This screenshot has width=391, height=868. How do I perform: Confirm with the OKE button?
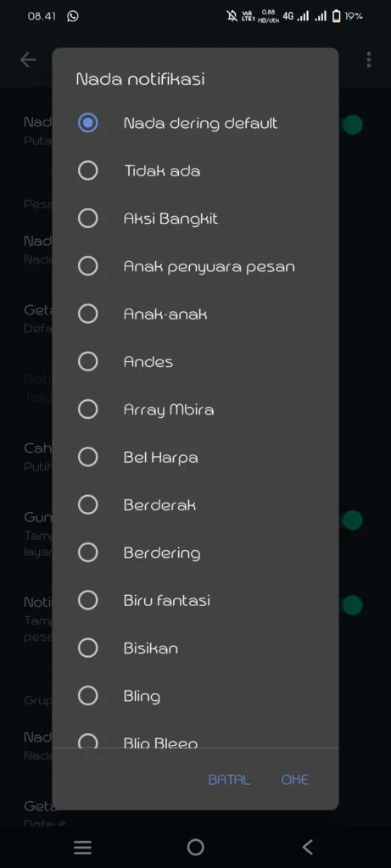coord(294,780)
